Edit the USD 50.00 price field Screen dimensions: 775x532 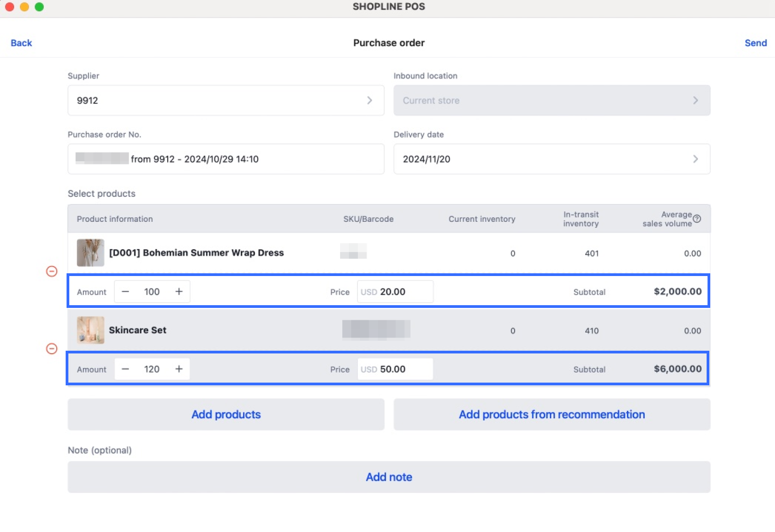[x=395, y=369]
